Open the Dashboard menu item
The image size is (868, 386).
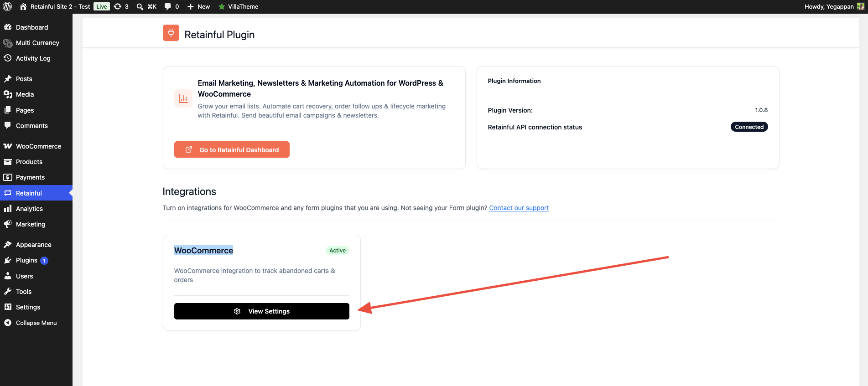pyautogui.click(x=36, y=27)
